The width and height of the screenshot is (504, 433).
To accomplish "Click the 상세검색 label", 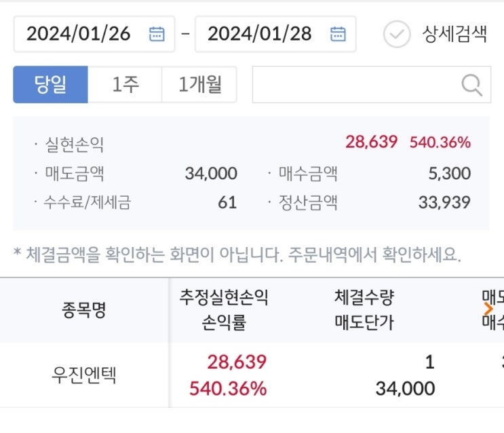I will point(454,34).
